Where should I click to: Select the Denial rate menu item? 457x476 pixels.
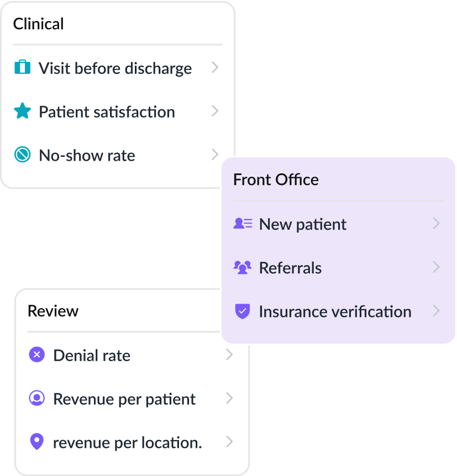click(x=92, y=355)
